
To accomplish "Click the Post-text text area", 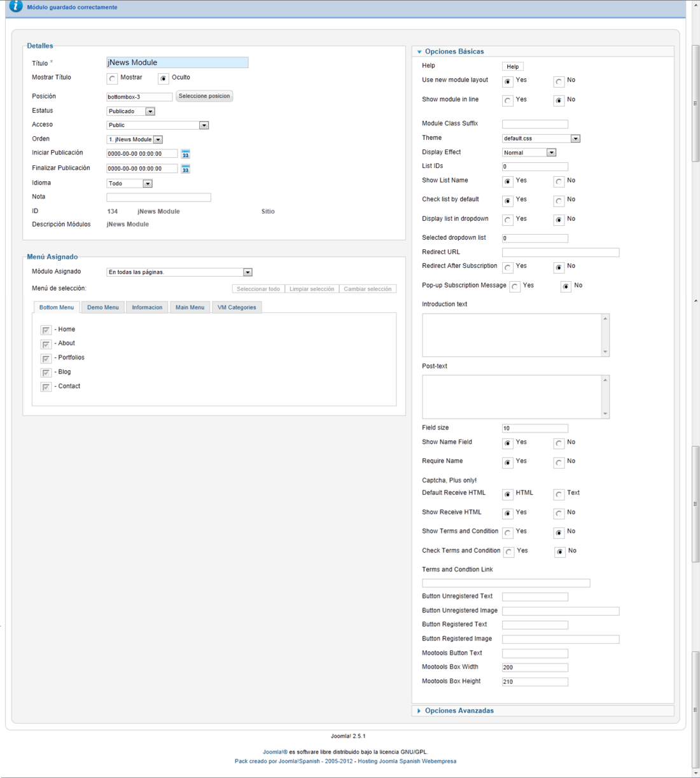I will tap(511, 396).
